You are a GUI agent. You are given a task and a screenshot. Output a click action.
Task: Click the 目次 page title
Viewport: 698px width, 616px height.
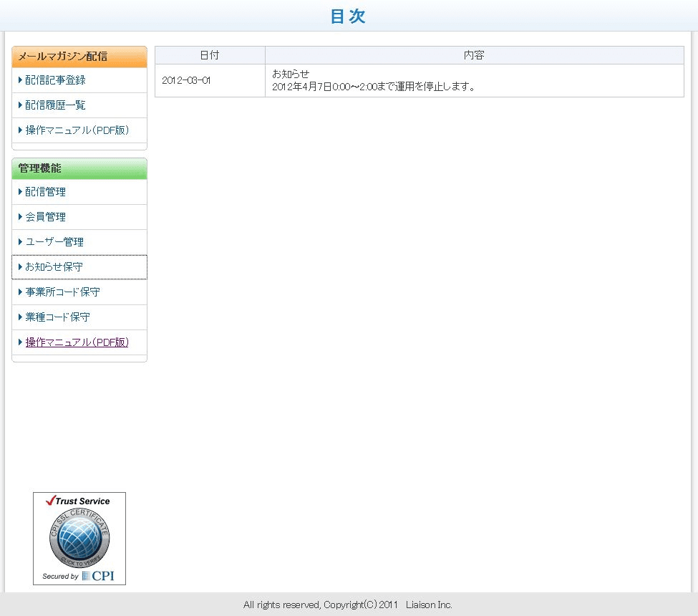[x=348, y=16]
